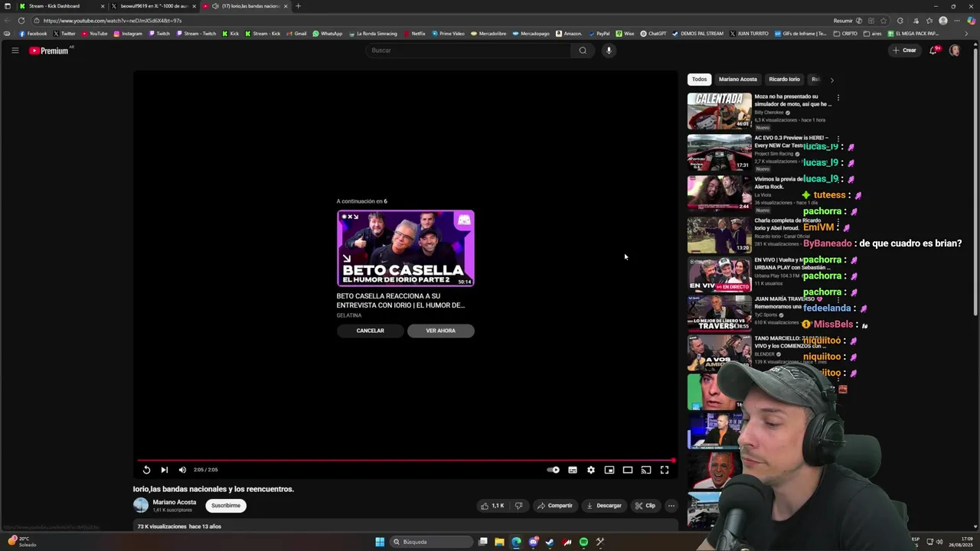Click the Descargar download button

[x=604, y=505]
